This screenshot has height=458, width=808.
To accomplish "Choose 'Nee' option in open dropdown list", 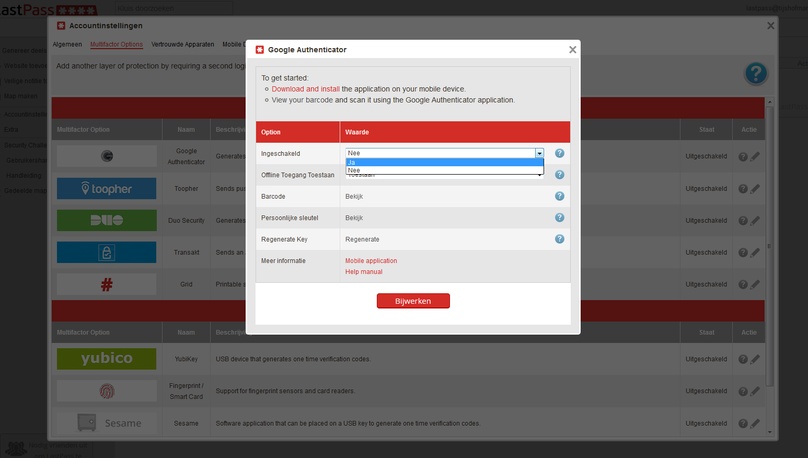I will [x=444, y=170].
